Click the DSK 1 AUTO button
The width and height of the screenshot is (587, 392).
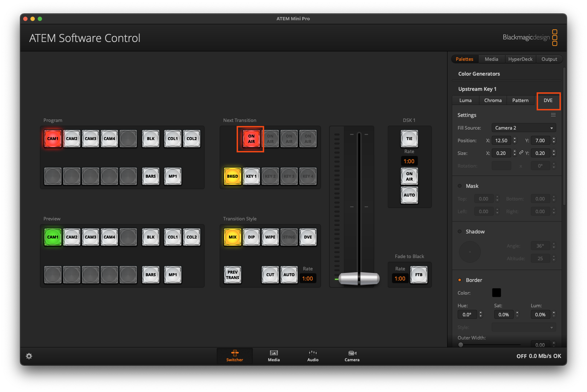click(409, 195)
